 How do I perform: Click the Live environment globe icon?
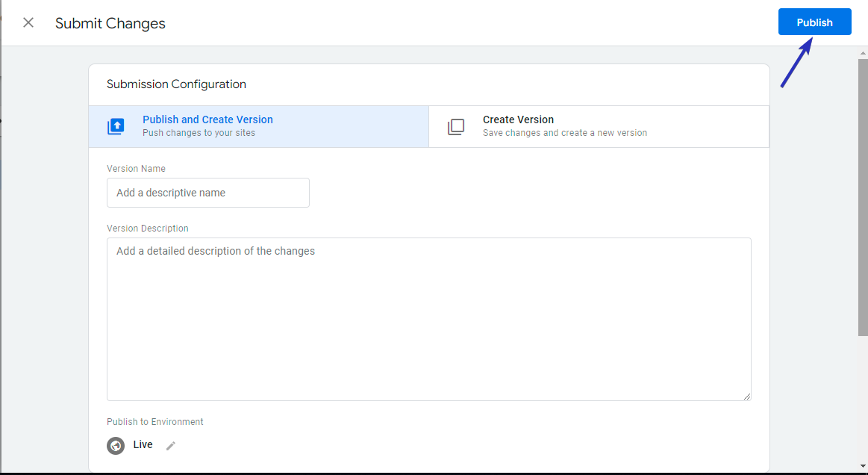116,445
